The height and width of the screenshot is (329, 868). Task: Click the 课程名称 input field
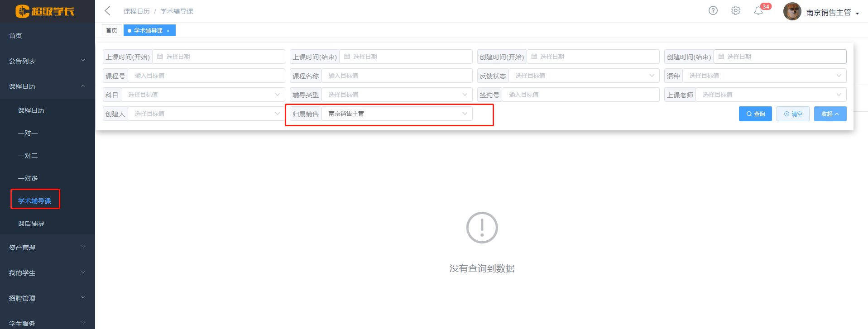tap(396, 76)
